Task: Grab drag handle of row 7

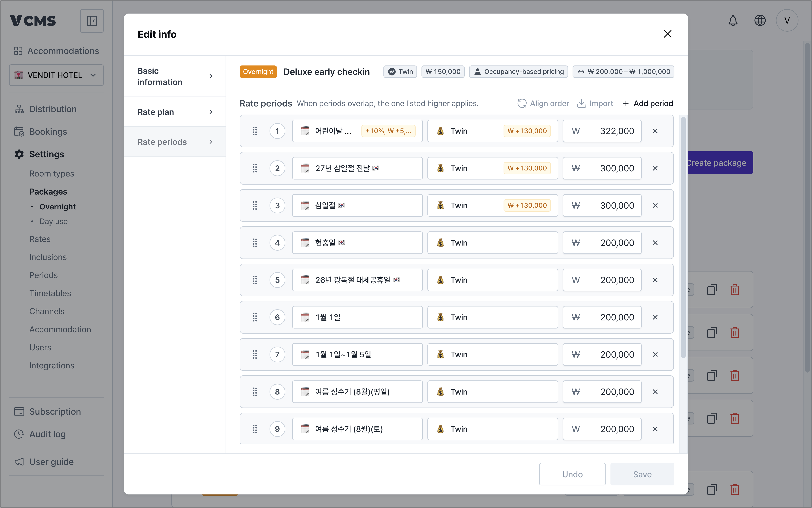Action: (255, 354)
